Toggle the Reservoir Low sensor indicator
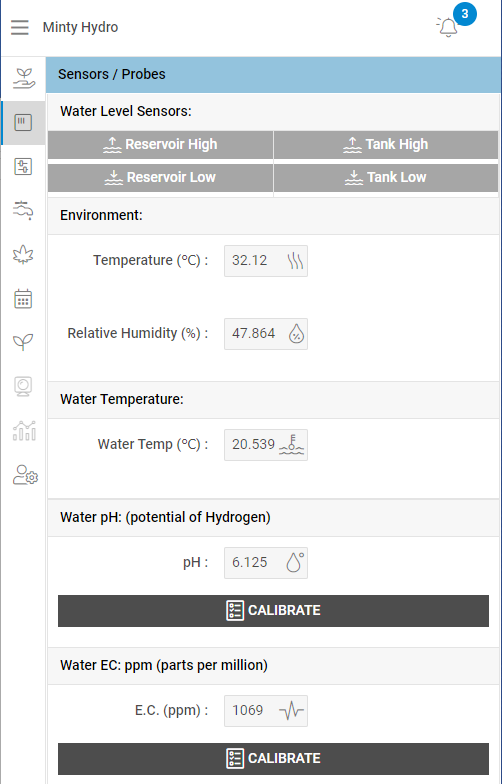Viewport: 502px width, 784px height. pos(160,178)
